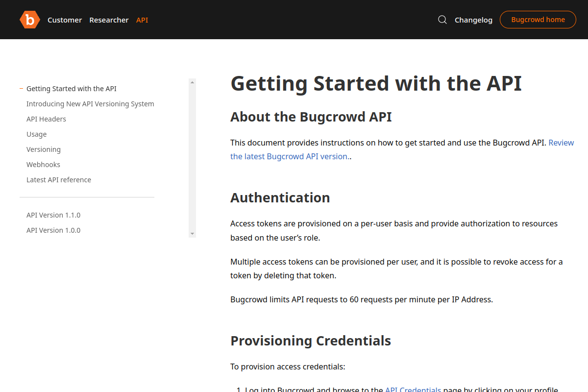This screenshot has height=392, width=588.
Task: Click the Provisioning Credentials heading
Action: (311, 341)
